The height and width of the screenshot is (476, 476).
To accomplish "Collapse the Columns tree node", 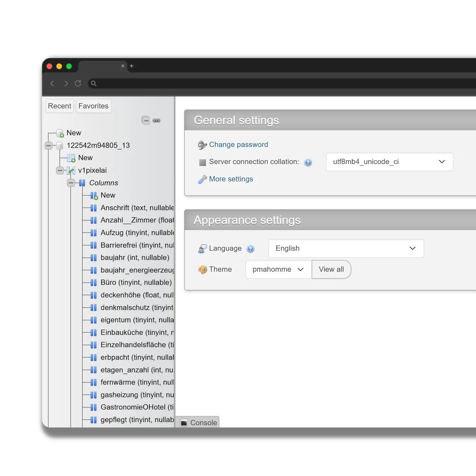I will (x=71, y=183).
